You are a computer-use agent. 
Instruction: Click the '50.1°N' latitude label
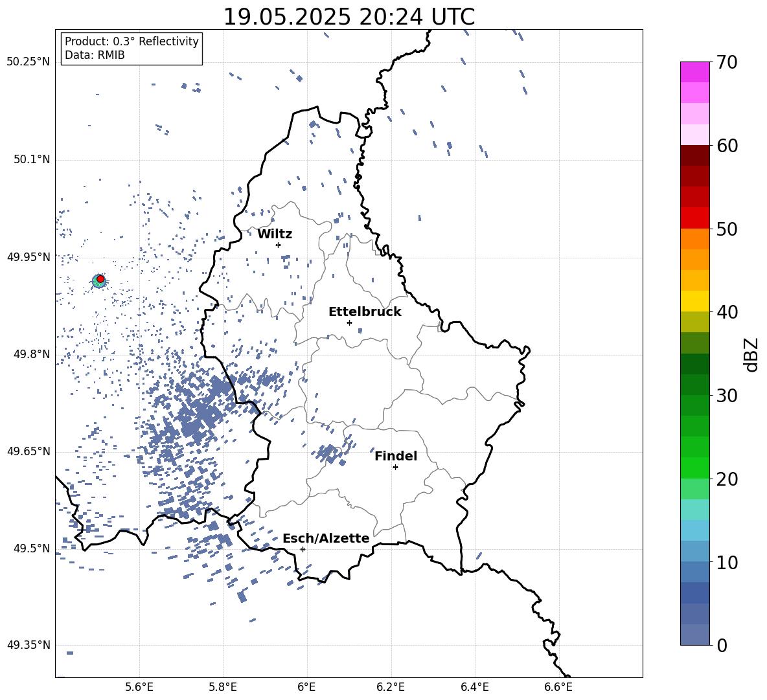click(32, 159)
